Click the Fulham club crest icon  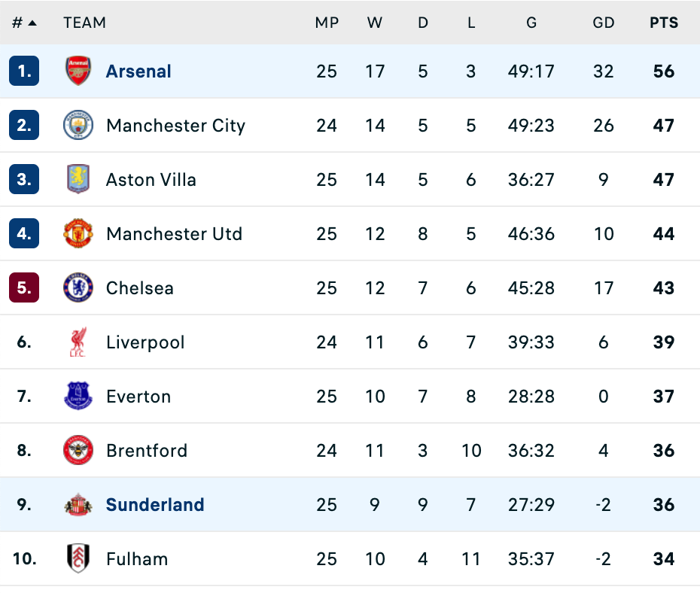(x=78, y=559)
